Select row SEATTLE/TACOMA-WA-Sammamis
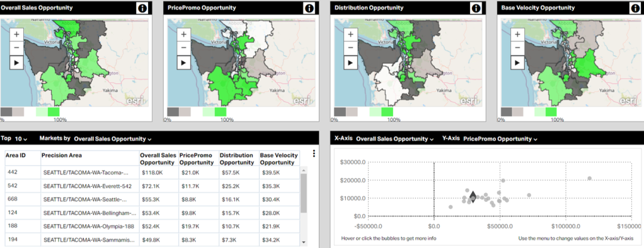Screen dimensions: 644x248 [153, 239]
